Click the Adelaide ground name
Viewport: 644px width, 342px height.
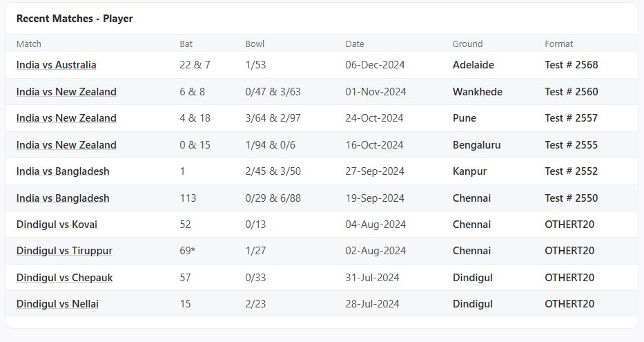[x=473, y=65]
